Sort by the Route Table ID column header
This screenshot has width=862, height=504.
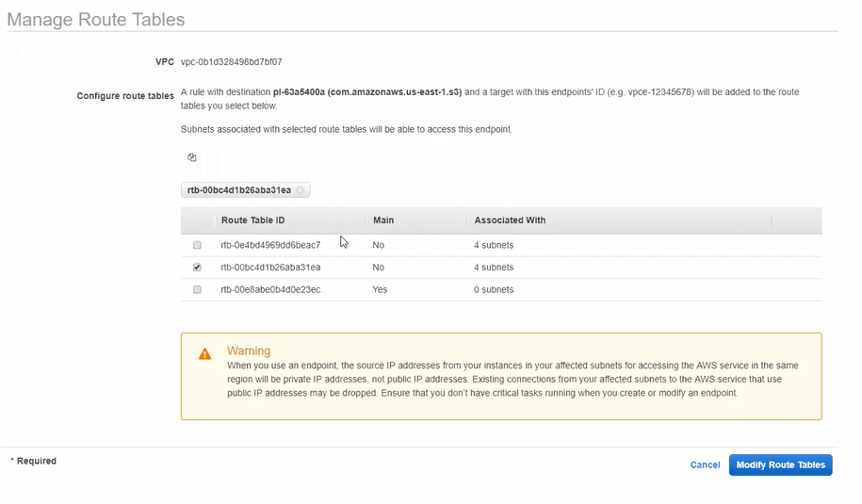252,220
